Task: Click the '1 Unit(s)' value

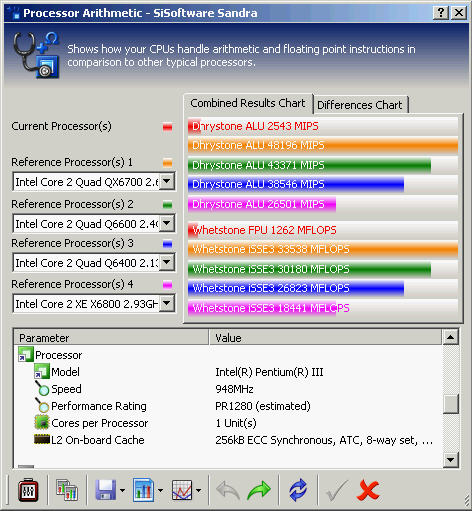Action: tap(236, 423)
